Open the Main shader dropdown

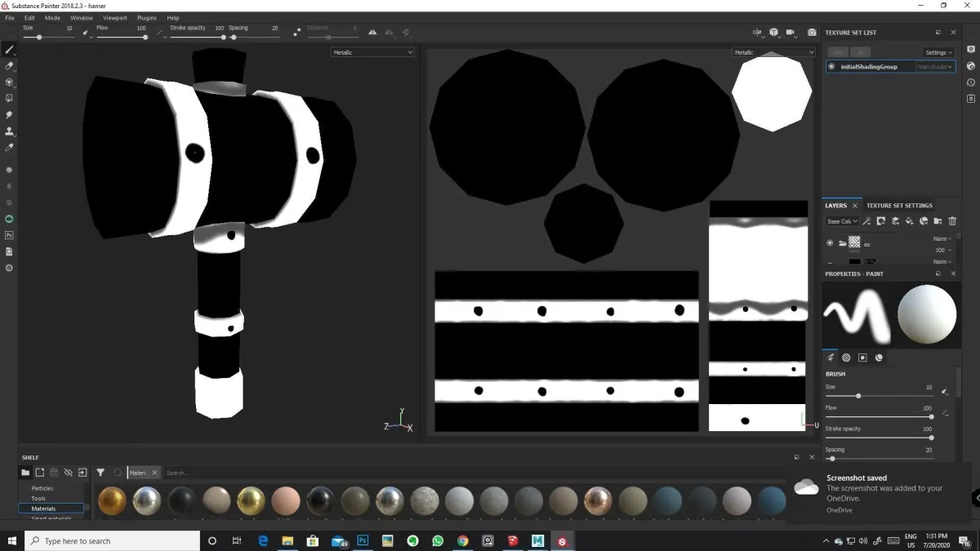tap(936, 67)
